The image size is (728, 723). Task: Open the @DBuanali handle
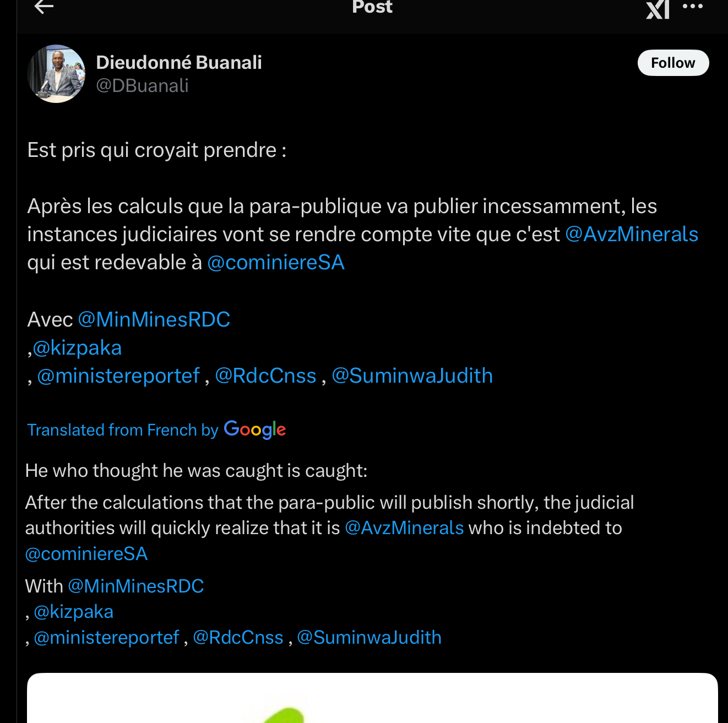tap(142, 86)
